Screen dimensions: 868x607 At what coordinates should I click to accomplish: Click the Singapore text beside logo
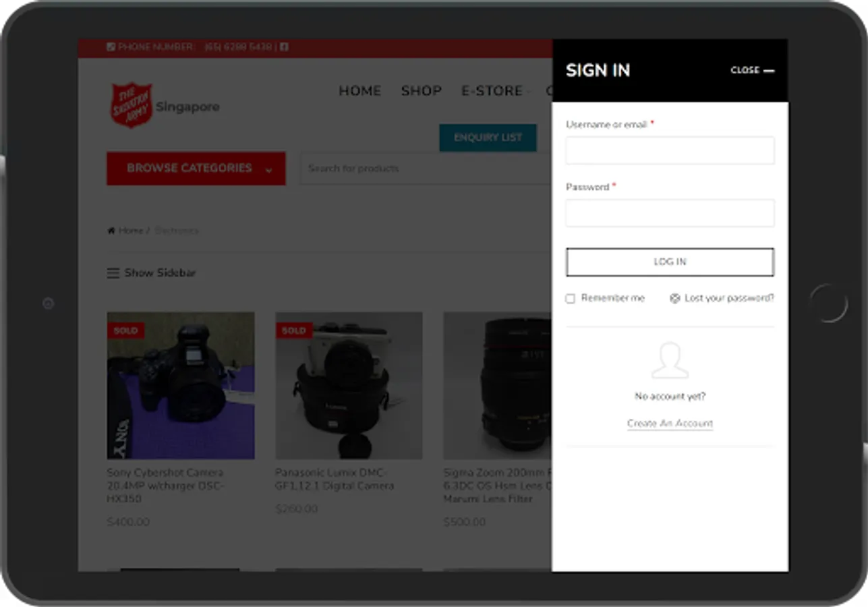click(x=187, y=107)
